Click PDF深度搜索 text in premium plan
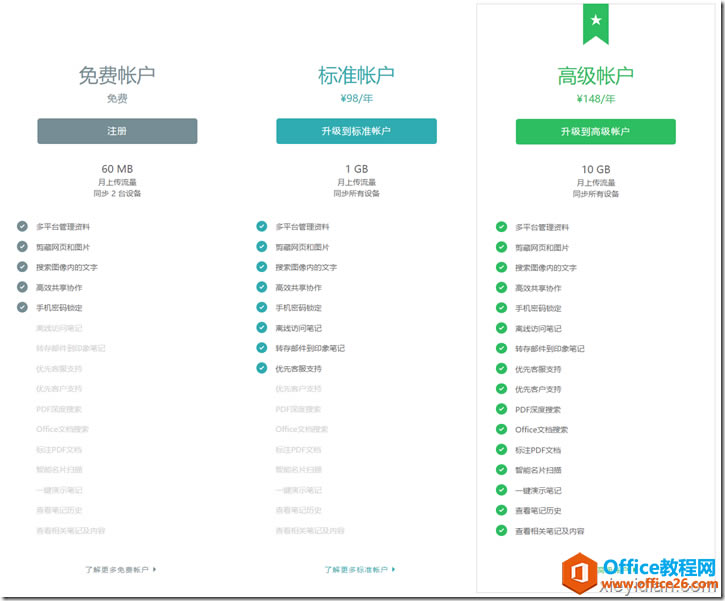The width and height of the screenshot is (725, 601). (538, 410)
